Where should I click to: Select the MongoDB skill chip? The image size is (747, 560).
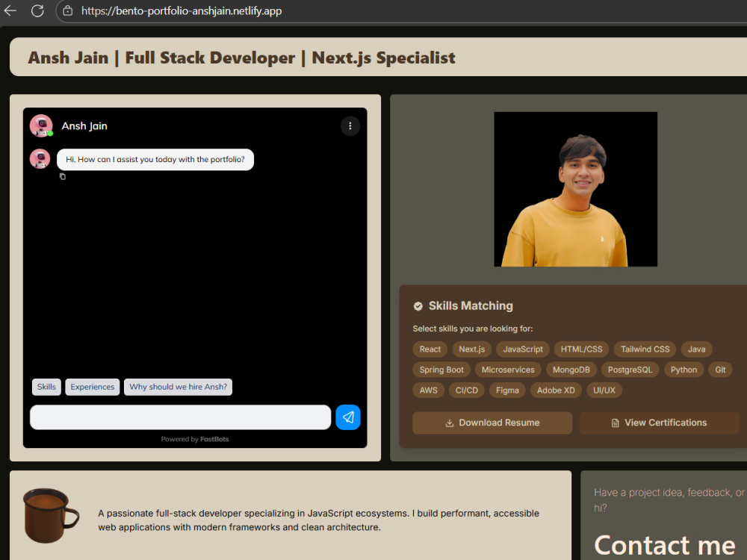571,370
